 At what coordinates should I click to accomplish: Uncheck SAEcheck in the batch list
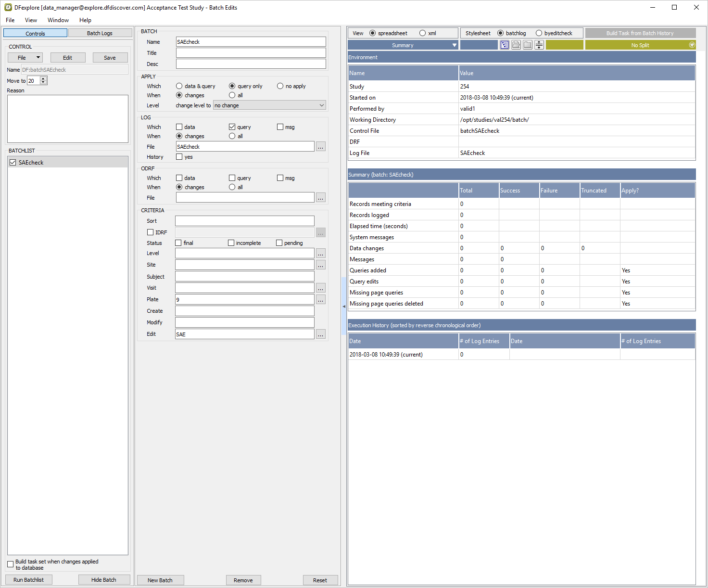coord(13,163)
